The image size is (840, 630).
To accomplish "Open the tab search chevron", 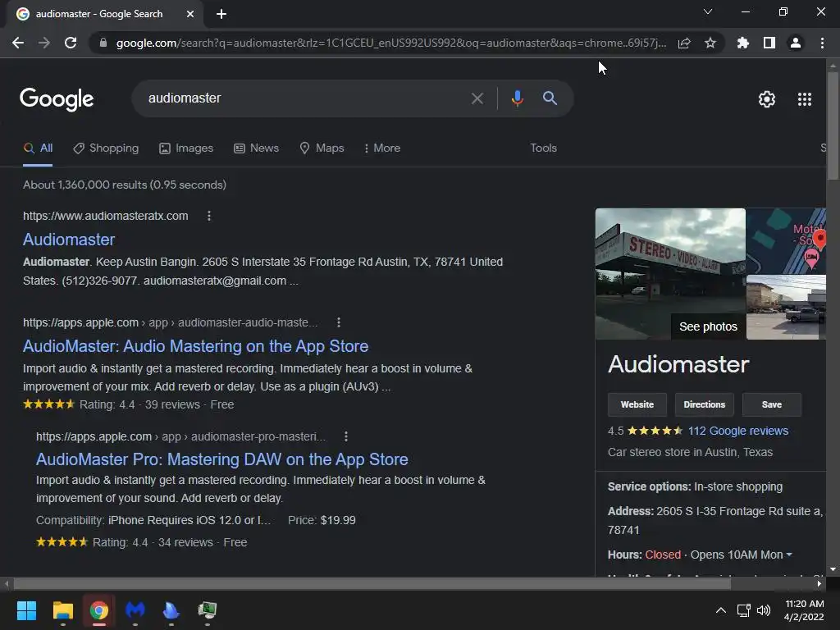I will pos(708,11).
